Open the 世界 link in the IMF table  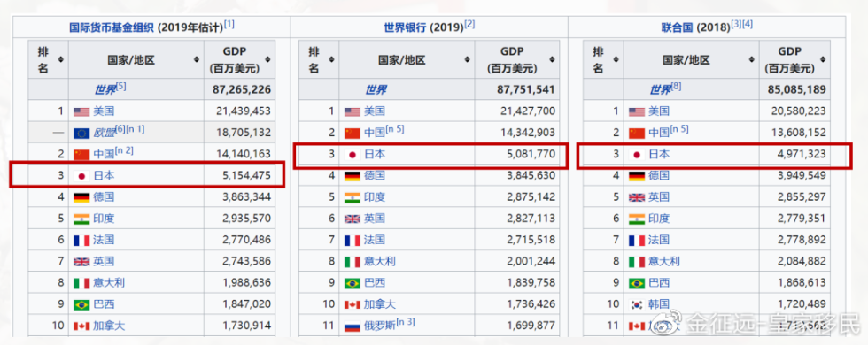[x=105, y=89]
